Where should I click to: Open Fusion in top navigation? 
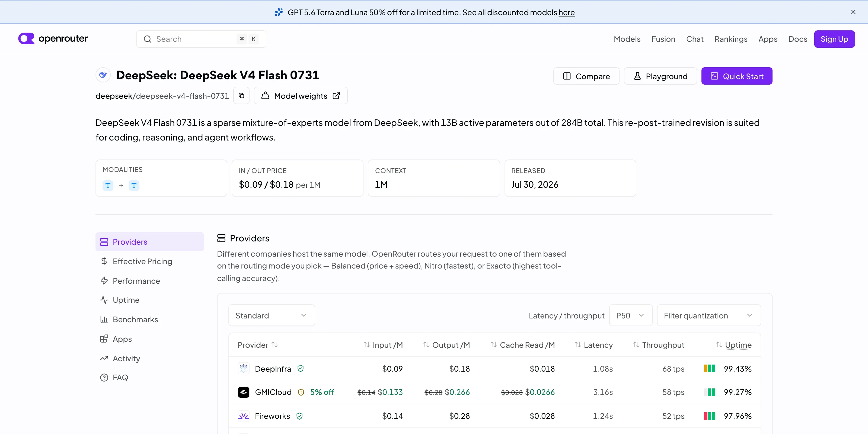(663, 39)
